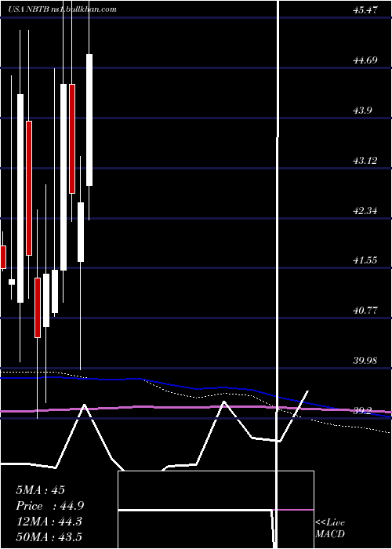Screen dimensions: 392x549
Task: Click the 45.47 price axis label
Action: click(365, 9)
